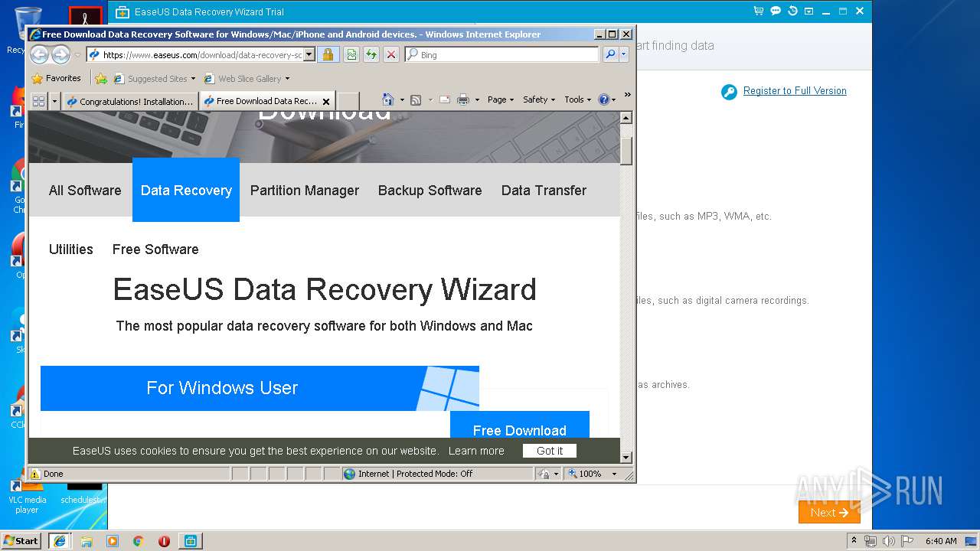Open the tab list dropdown arrow
The image size is (980, 551).
tap(54, 101)
